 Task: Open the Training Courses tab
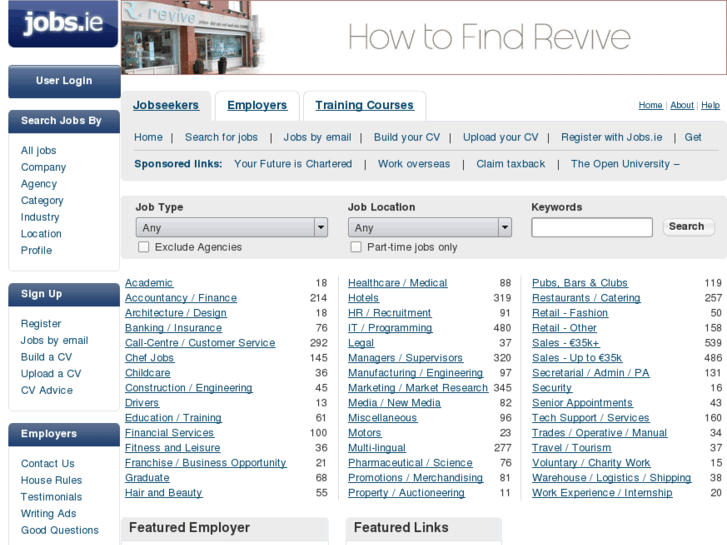pyautogui.click(x=364, y=105)
